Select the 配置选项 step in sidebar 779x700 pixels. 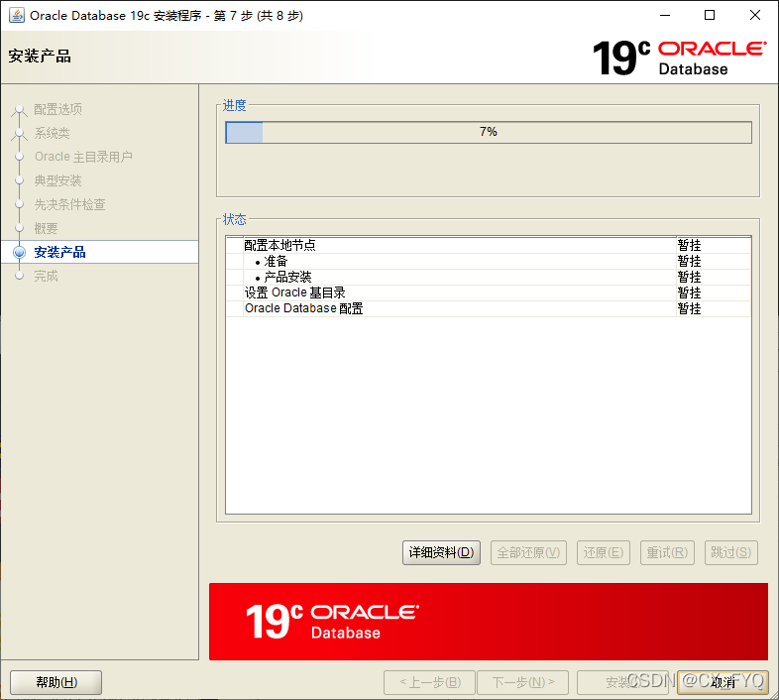tap(57, 109)
